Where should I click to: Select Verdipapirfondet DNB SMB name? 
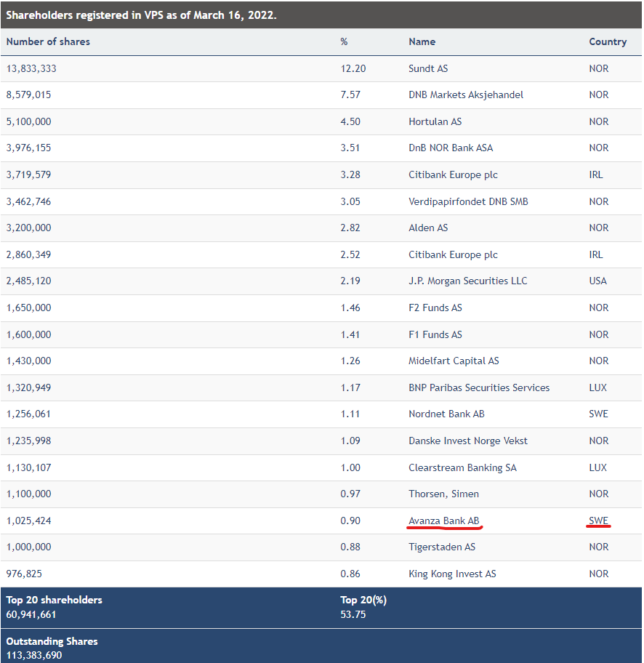[468, 201]
